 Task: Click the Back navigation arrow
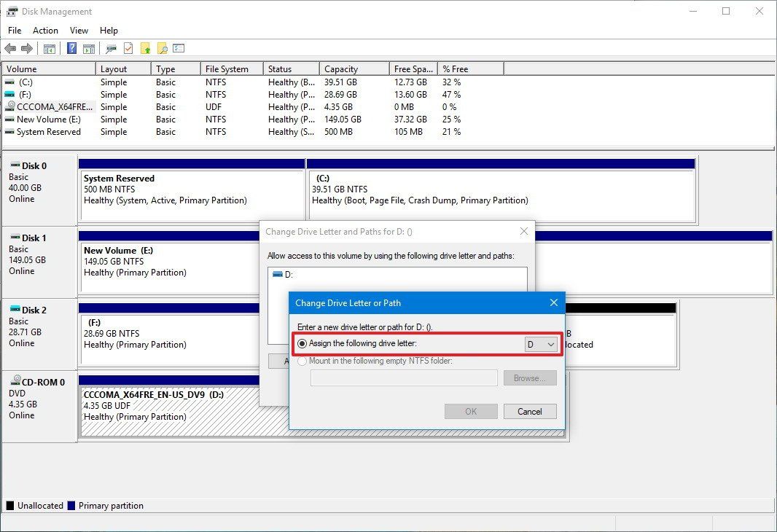coord(10,48)
